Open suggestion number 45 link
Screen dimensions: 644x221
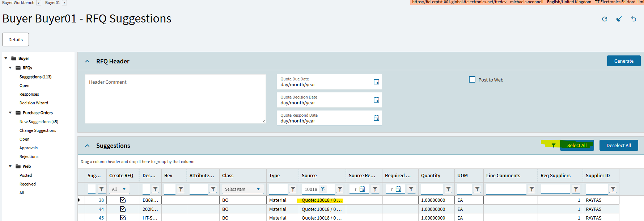pos(101,218)
